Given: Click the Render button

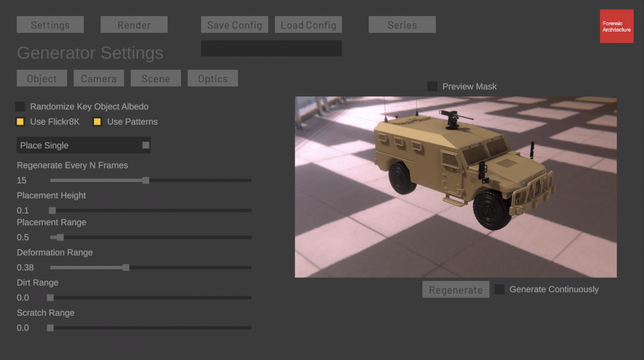Looking at the screenshot, I should coord(134,25).
